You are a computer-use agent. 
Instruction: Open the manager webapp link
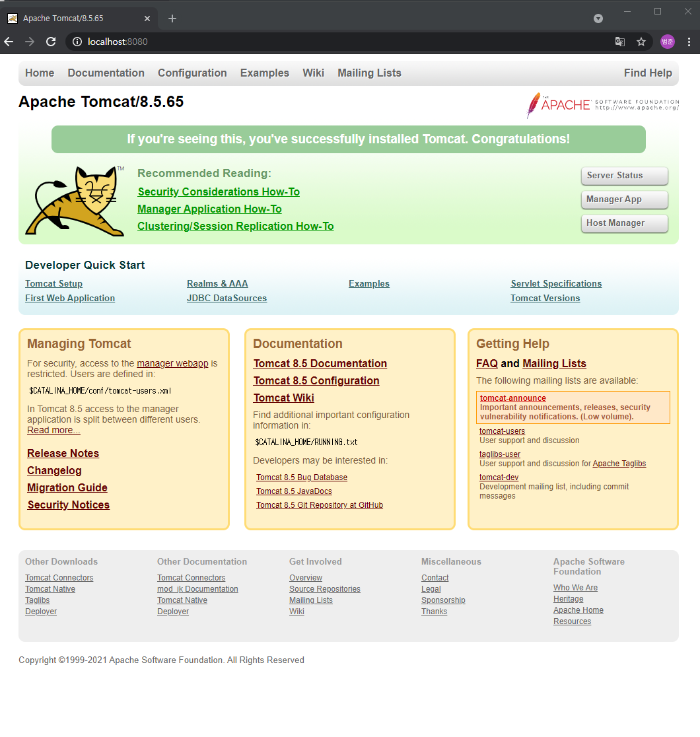point(172,363)
